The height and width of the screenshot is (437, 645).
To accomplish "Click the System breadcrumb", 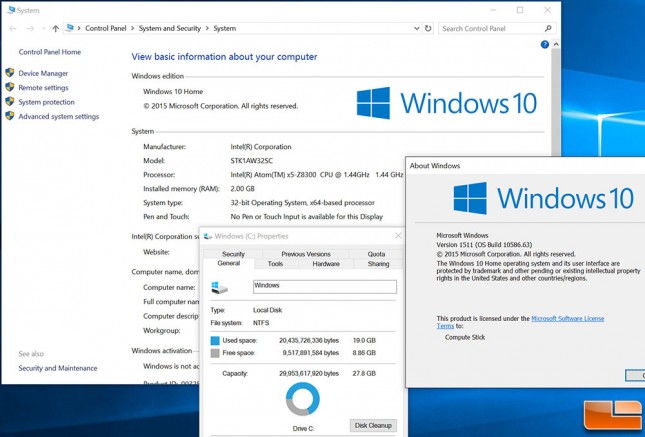I will click(x=225, y=28).
